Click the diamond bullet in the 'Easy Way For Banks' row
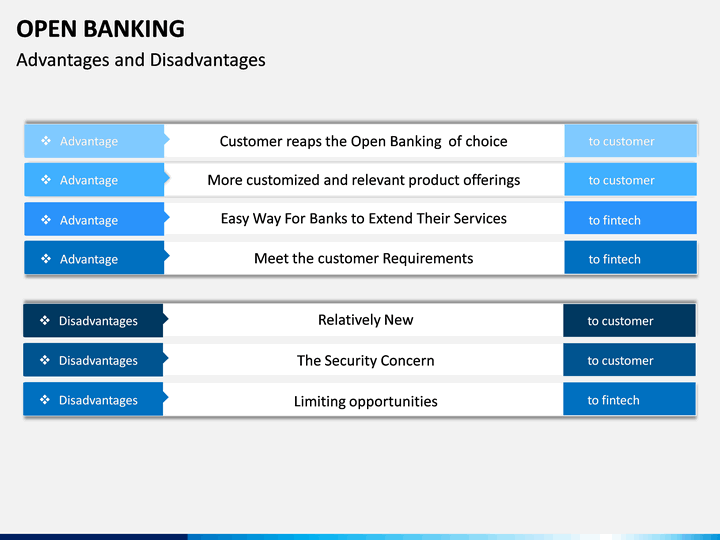Screen dimensions: 720x540 point(46,219)
